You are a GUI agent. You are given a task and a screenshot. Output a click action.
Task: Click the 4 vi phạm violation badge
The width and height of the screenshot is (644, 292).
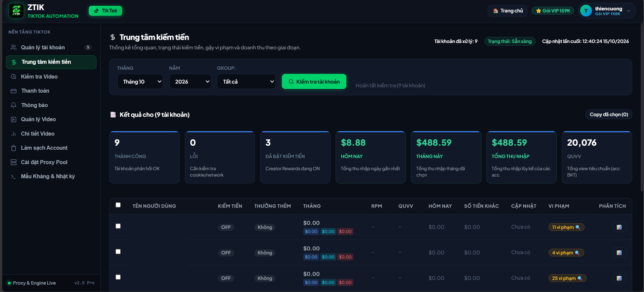pyautogui.click(x=566, y=253)
